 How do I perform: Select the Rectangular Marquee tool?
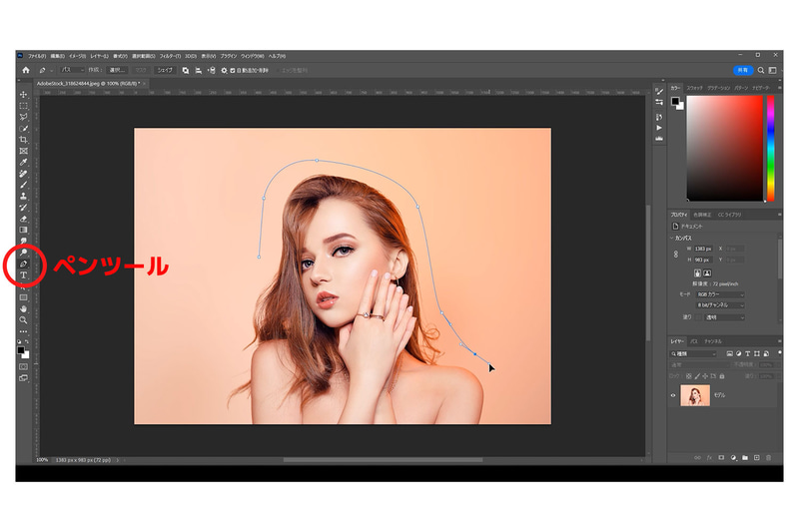23,106
